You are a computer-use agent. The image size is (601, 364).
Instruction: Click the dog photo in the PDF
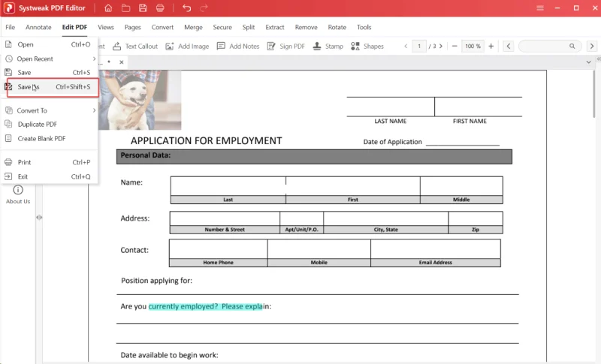140,100
